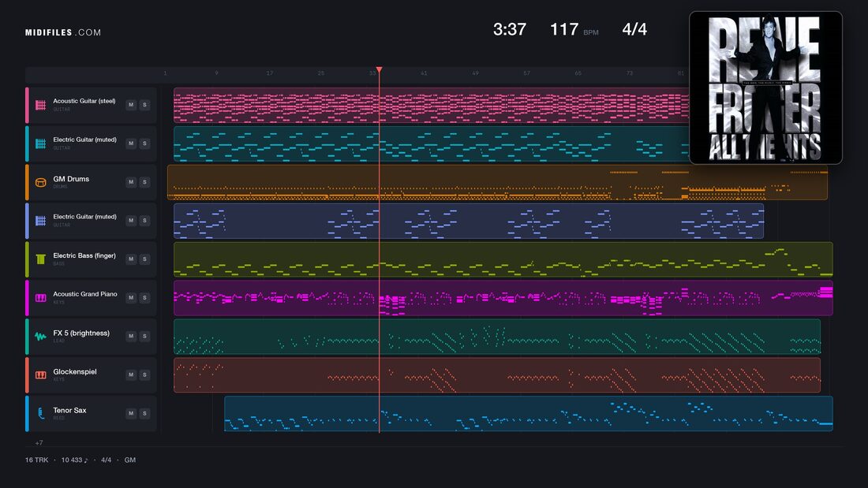Select the Acoustic Guitar (steel) track name
This screenshot has width=868, height=488.
click(84, 101)
